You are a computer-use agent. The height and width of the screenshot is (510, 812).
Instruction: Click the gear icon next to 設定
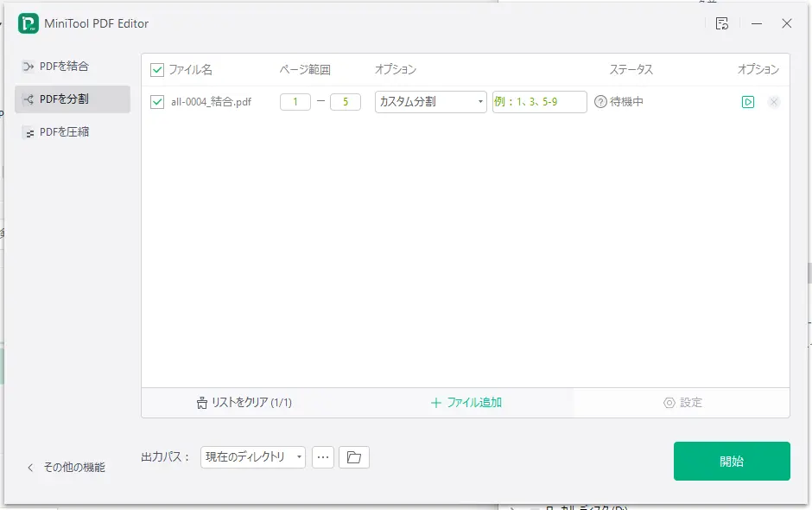(x=669, y=403)
